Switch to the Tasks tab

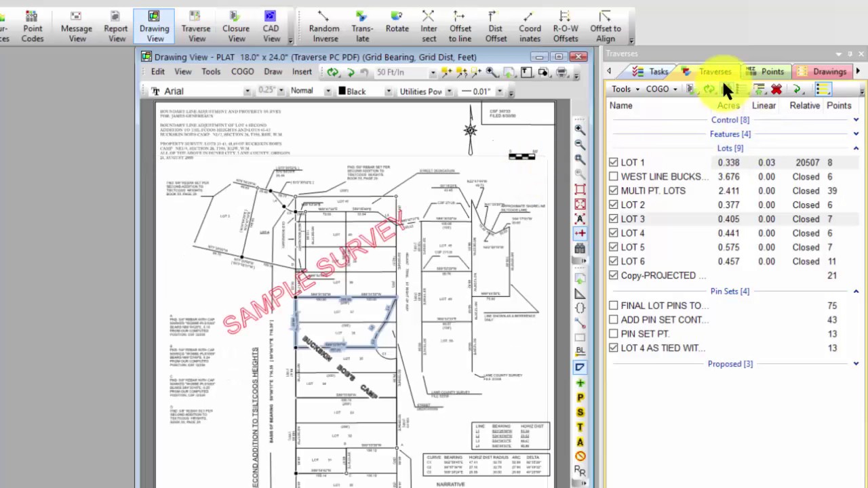click(651, 72)
